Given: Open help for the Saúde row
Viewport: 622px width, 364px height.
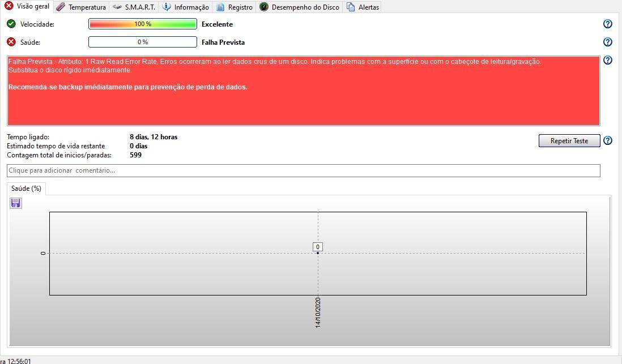Looking at the screenshot, I should (607, 42).
